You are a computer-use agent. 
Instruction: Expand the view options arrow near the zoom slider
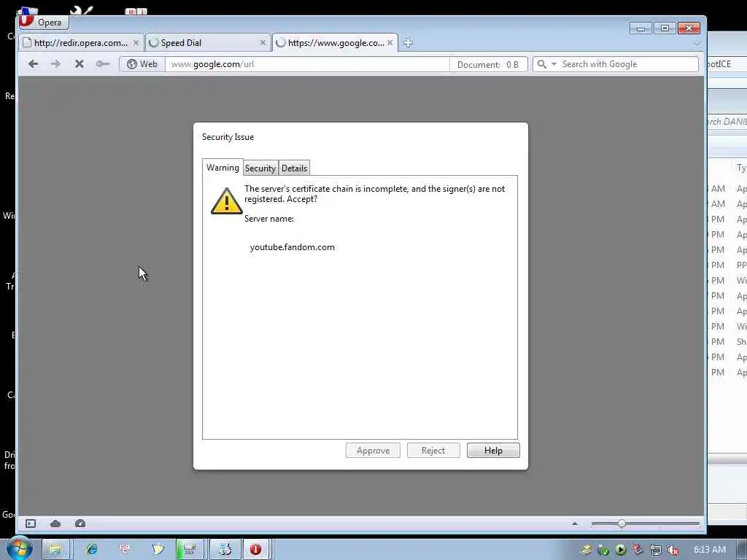[x=575, y=524]
